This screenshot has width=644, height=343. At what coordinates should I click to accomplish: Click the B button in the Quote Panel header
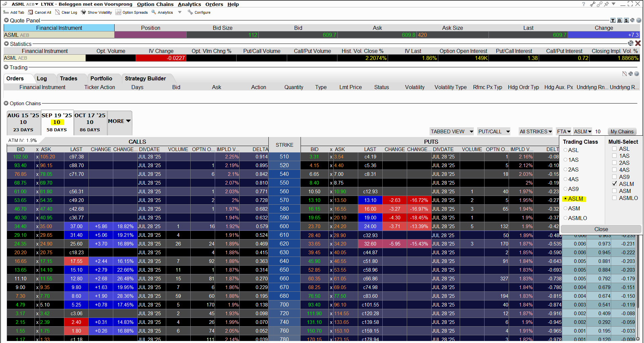[620, 20]
